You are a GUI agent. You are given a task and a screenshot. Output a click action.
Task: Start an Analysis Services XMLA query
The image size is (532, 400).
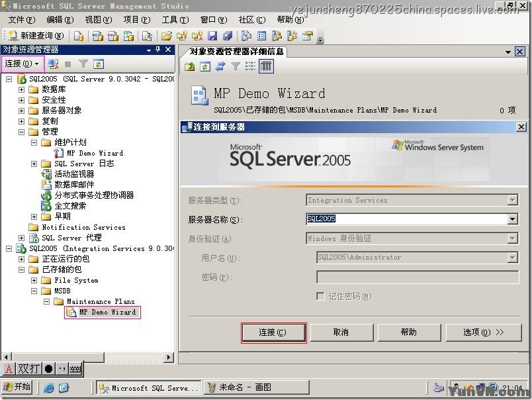pyautogui.click(x=128, y=36)
